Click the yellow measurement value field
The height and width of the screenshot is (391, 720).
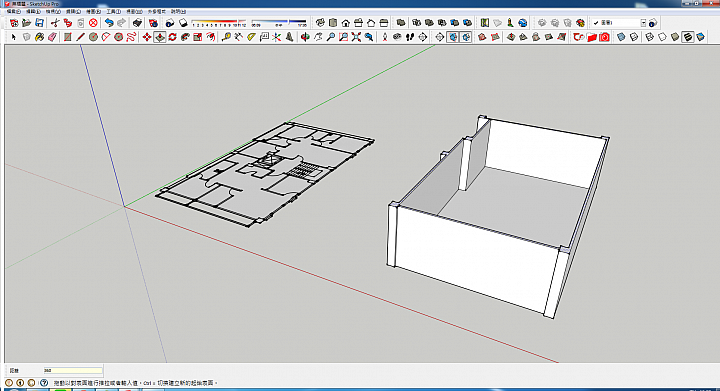[x=73, y=370]
